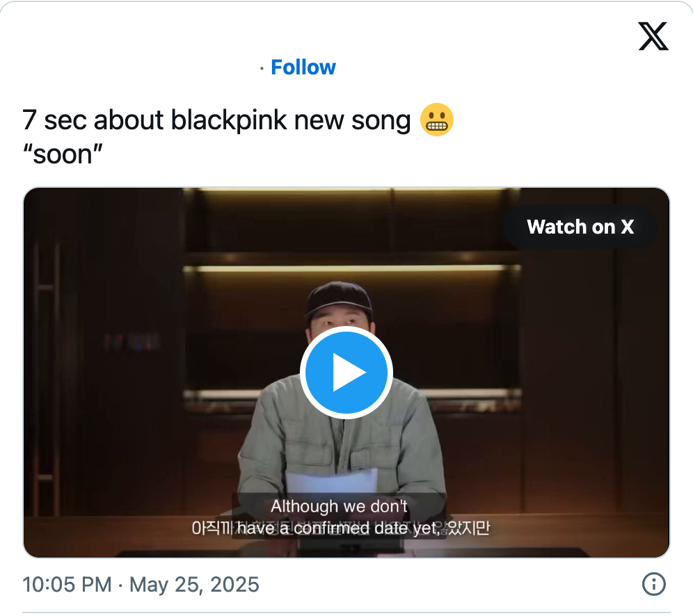Click the May 25, 2025 date

point(194,584)
